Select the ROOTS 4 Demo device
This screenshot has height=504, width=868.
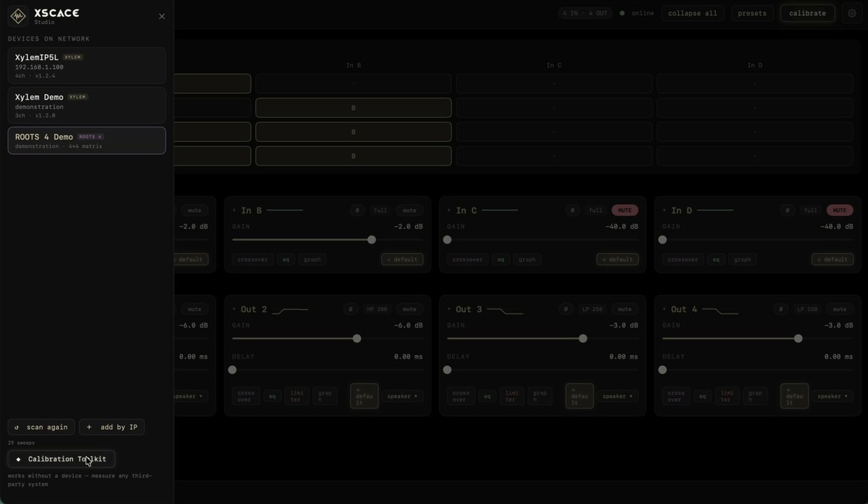click(x=87, y=140)
